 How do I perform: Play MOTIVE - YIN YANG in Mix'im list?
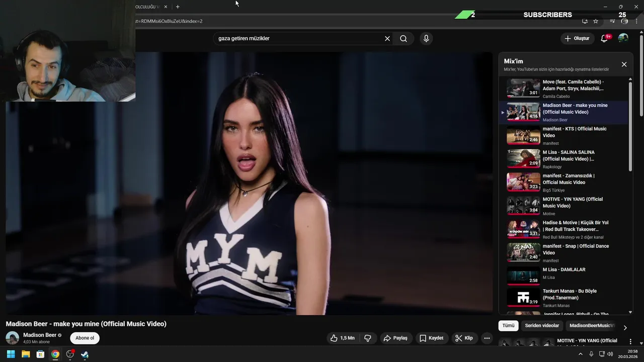pos(563,206)
